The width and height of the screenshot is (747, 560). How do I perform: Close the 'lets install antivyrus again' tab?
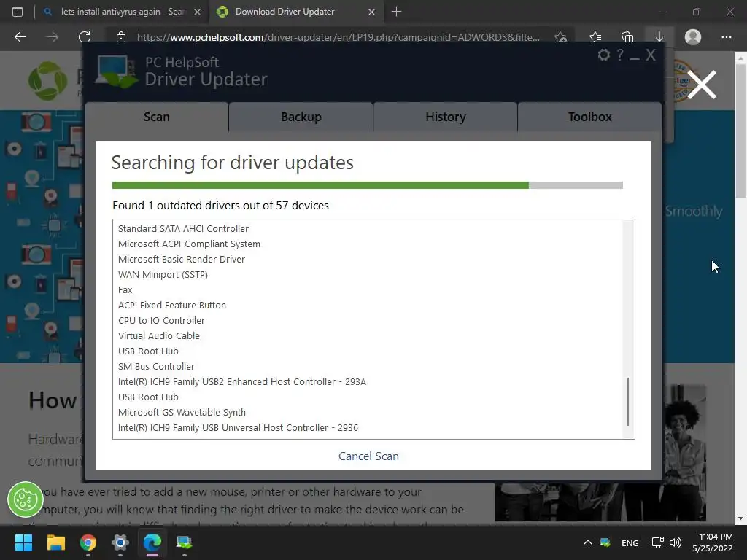[197, 12]
